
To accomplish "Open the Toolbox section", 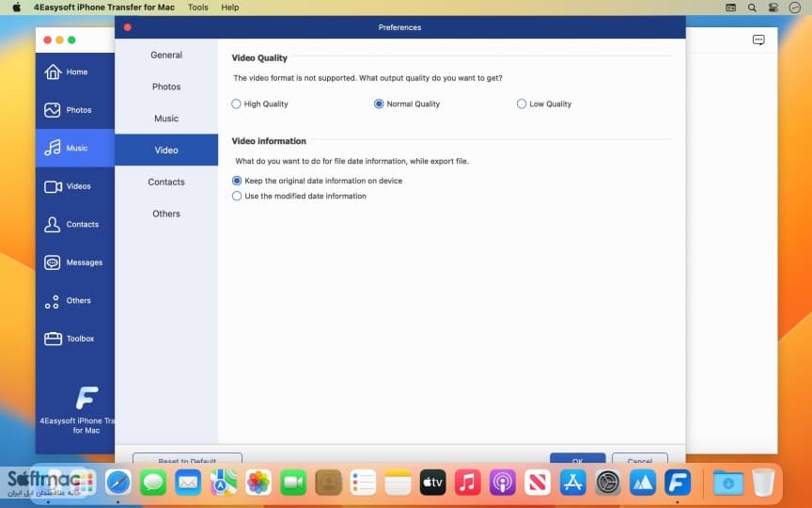I will point(75,339).
